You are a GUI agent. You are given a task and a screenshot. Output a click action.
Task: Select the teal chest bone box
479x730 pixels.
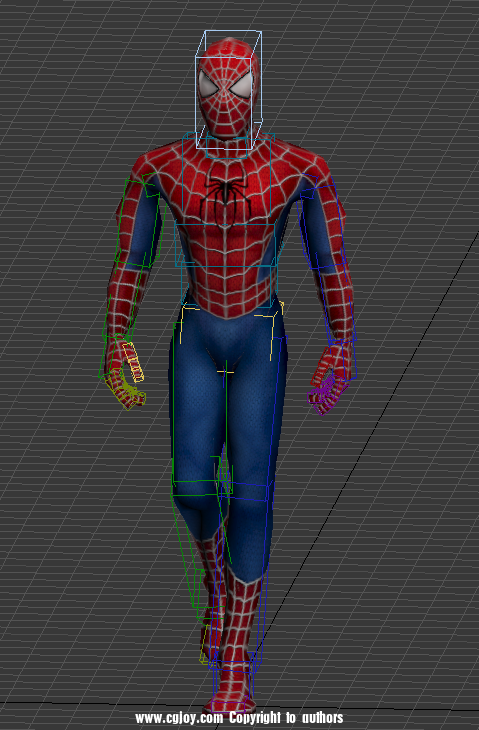coord(227,180)
